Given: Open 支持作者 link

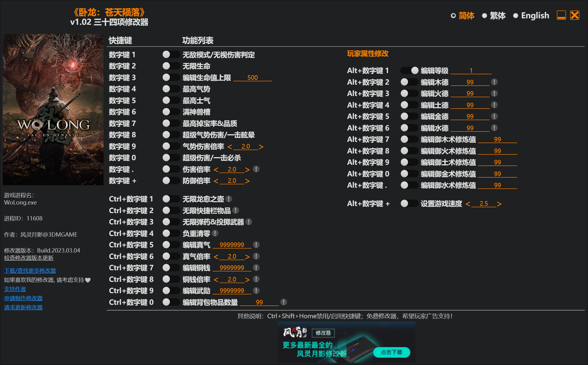Looking at the screenshot, I should [x=15, y=289].
